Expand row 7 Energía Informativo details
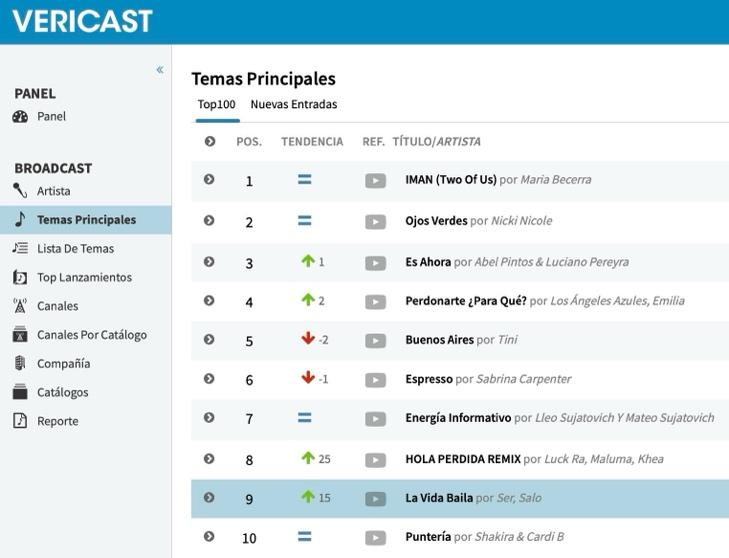 point(209,417)
